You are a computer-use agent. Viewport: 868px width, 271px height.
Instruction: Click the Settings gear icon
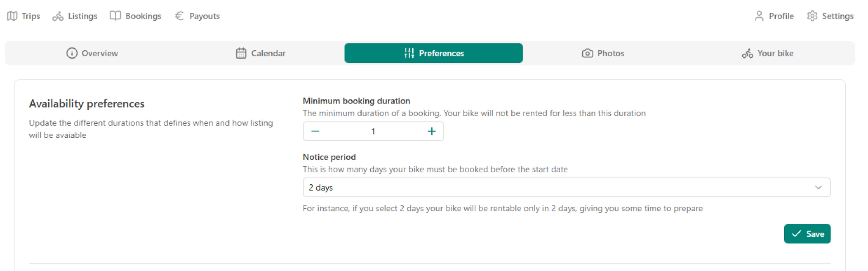click(812, 15)
